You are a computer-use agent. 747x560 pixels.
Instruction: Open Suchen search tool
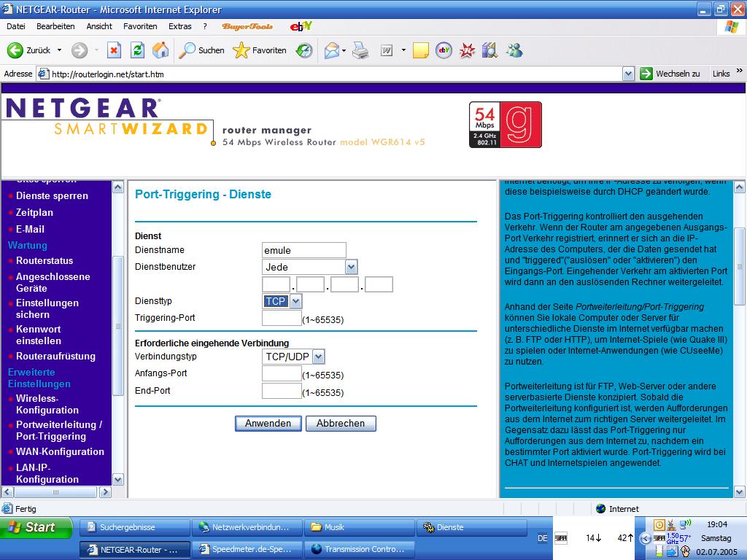(201, 50)
